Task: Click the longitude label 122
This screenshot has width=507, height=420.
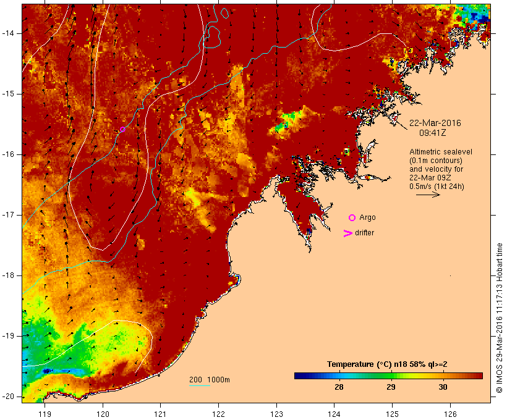Action: pos(219,414)
